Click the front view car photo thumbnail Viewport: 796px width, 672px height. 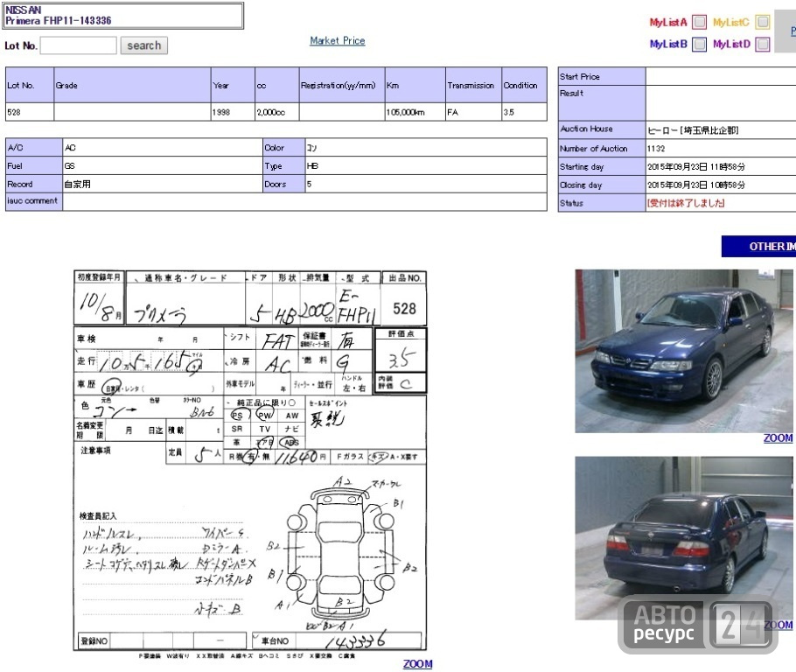(684, 351)
